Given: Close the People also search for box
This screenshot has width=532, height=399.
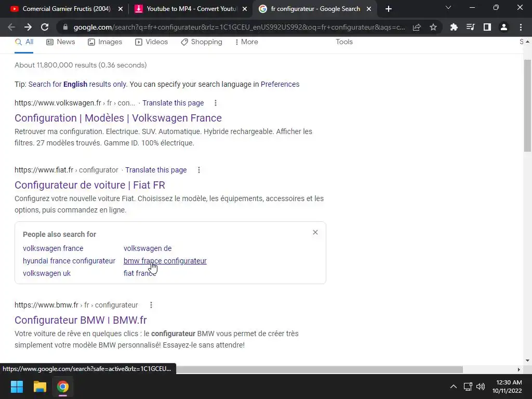Looking at the screenshot, I should (x=315, y=232).
